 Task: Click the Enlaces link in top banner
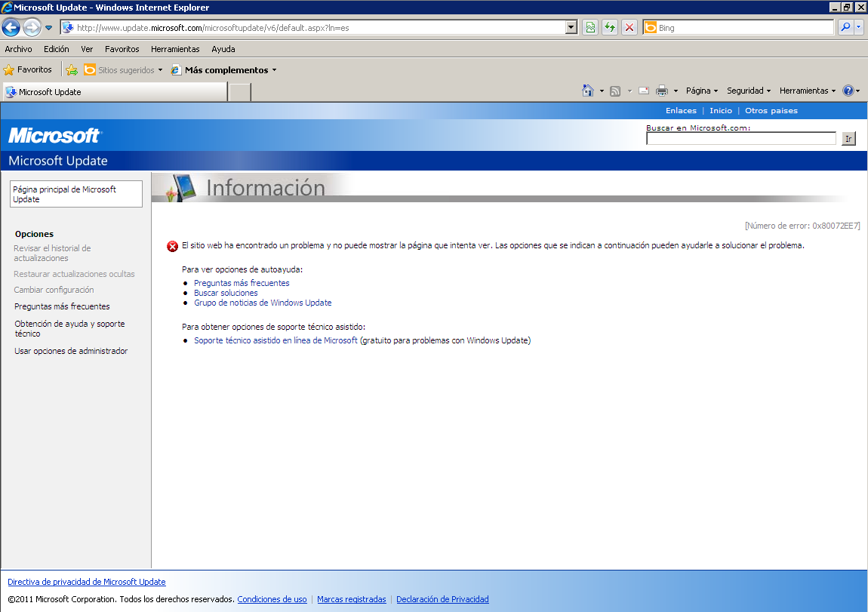(x=681, y=111)
